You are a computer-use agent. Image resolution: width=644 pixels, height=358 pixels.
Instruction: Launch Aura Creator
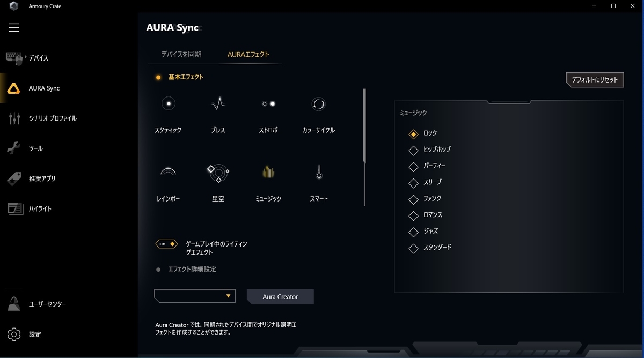tap(280, 296)
